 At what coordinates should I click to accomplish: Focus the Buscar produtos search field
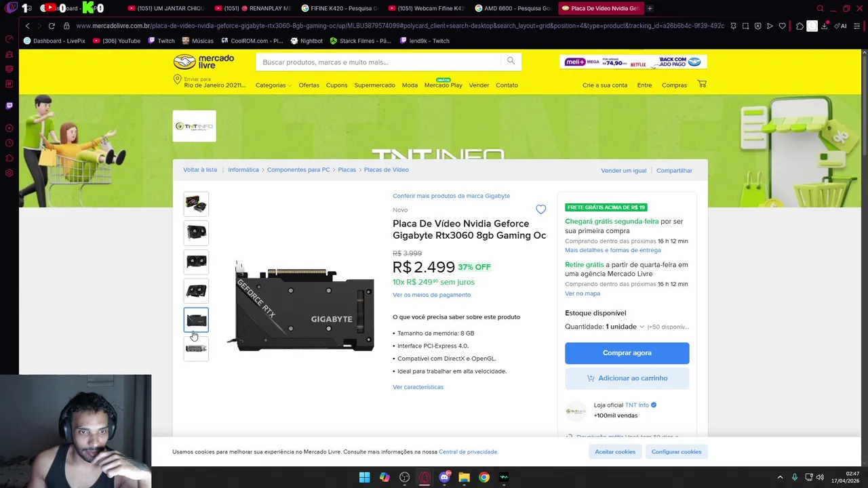pyautogui.click(x=380, y=62)
